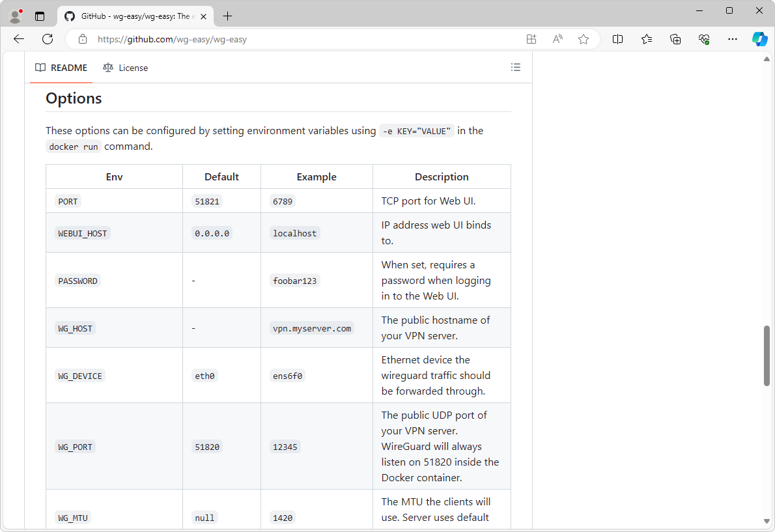Refresh the GitHub page
775x532 pixels.
click(x=48, y=39)
